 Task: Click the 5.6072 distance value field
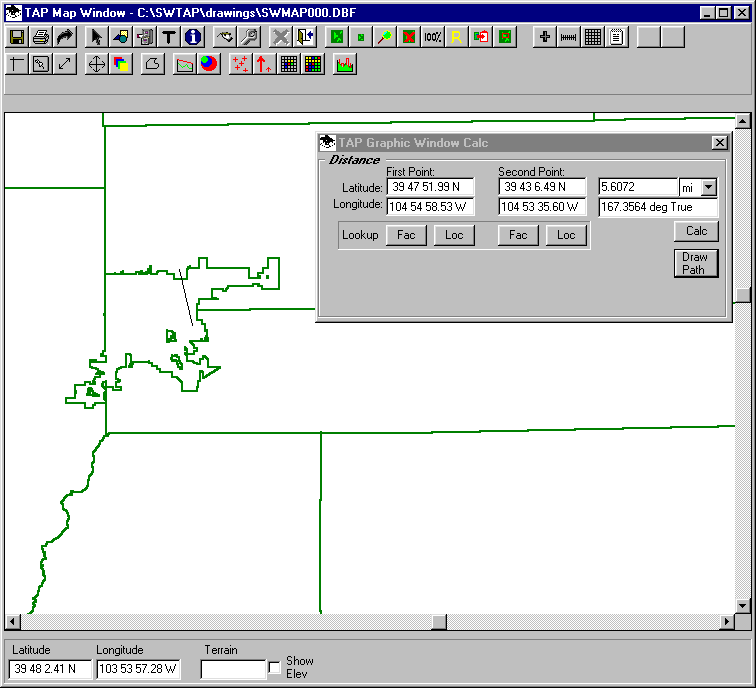638,187
